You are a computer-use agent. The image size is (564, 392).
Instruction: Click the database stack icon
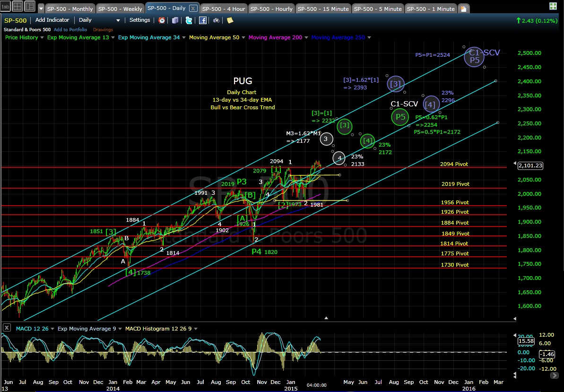175,20
